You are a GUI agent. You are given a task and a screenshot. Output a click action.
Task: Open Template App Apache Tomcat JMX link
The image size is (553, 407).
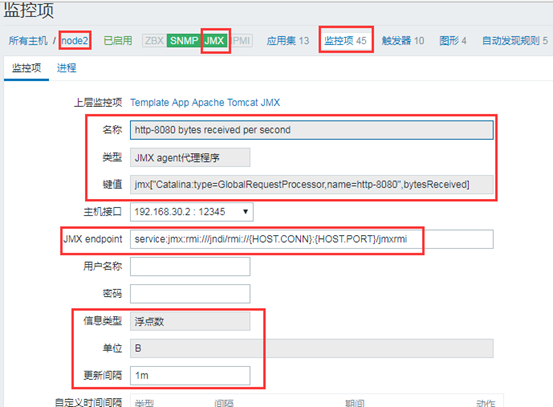[205, 103]
